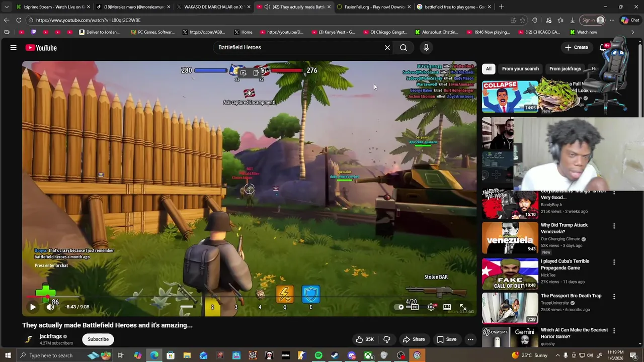
Task: Open options for Cuba Propaganda Game video
Action: [614, 262]
